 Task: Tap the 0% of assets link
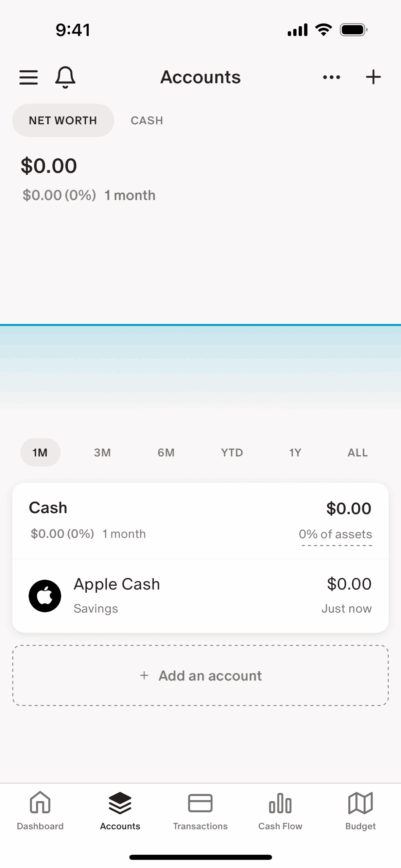[335, 535]
